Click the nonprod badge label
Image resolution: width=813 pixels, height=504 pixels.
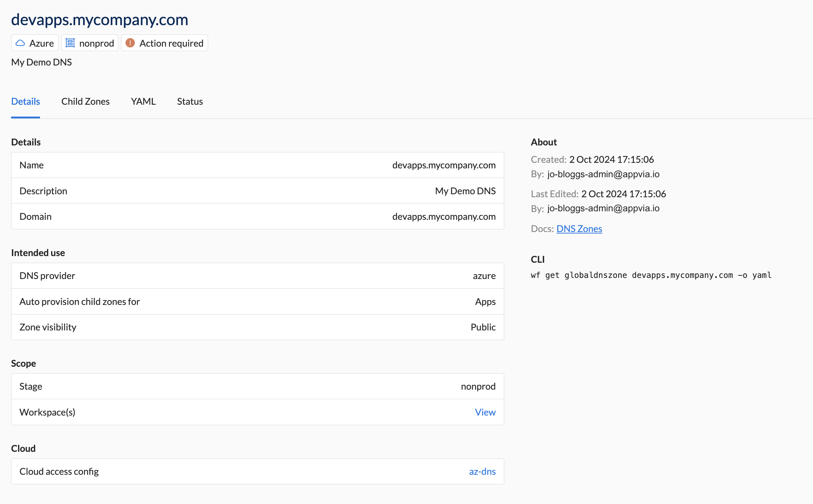click(x=97, y=43)
